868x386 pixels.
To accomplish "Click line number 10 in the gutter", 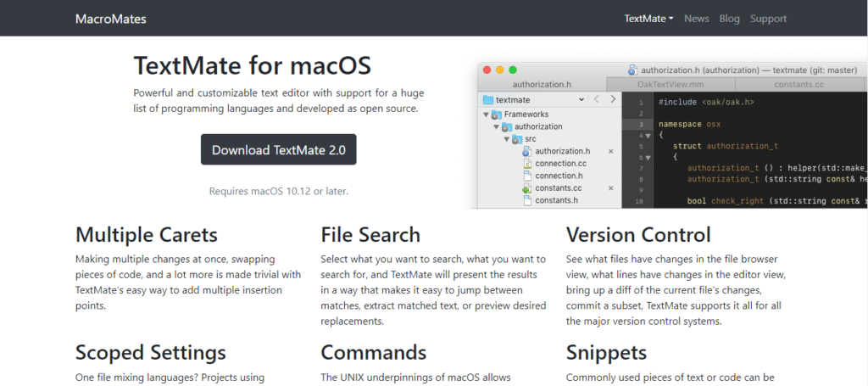I will 639,202.
